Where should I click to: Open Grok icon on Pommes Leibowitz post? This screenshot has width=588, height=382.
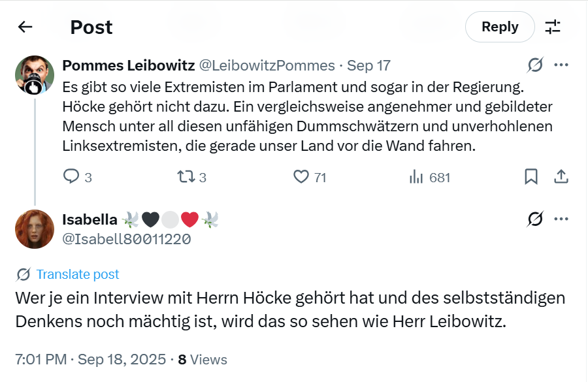(x=535, y=65)
